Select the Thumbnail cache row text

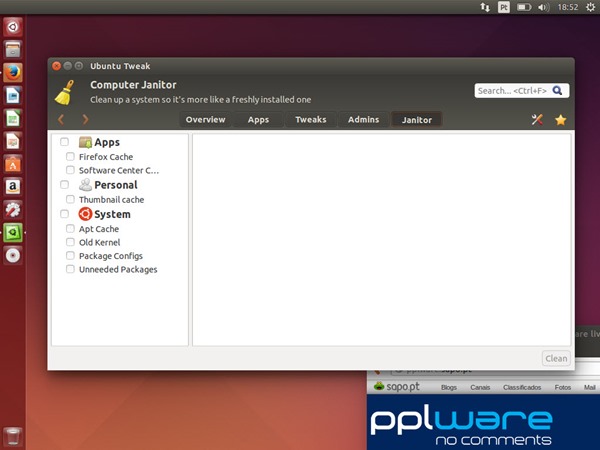click(111, 199)
